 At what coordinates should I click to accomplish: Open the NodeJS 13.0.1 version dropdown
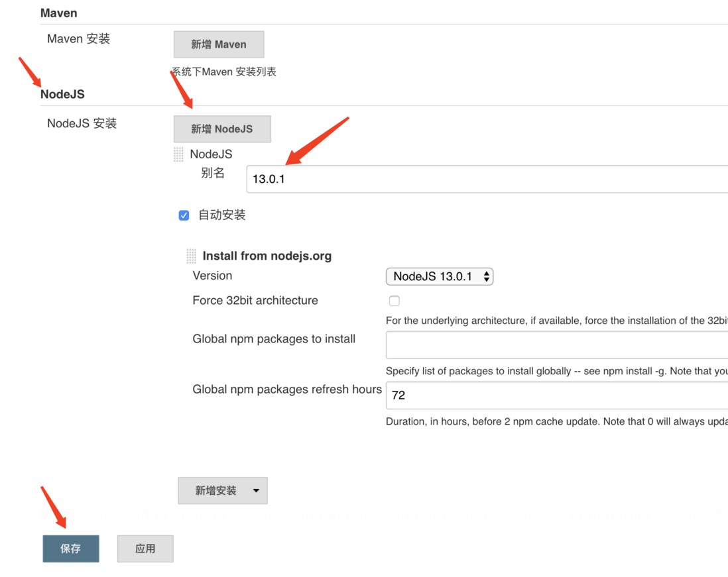click(439, 276)
